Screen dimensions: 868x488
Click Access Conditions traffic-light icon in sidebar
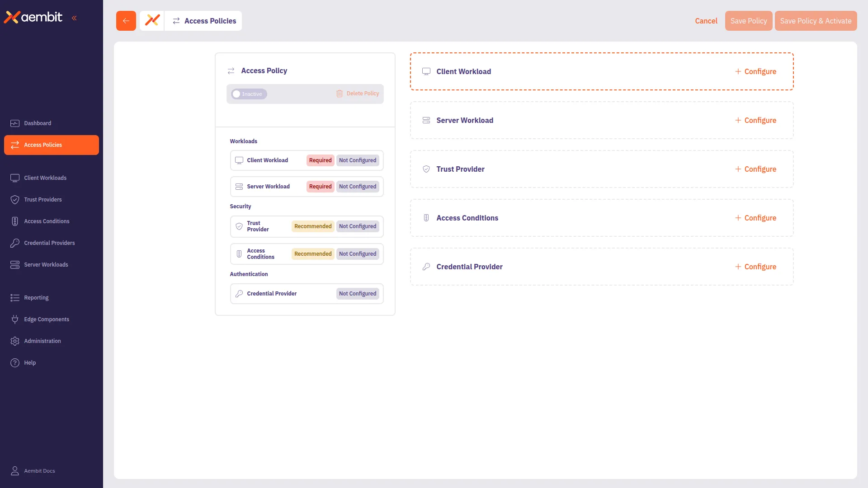coord(15,221)
